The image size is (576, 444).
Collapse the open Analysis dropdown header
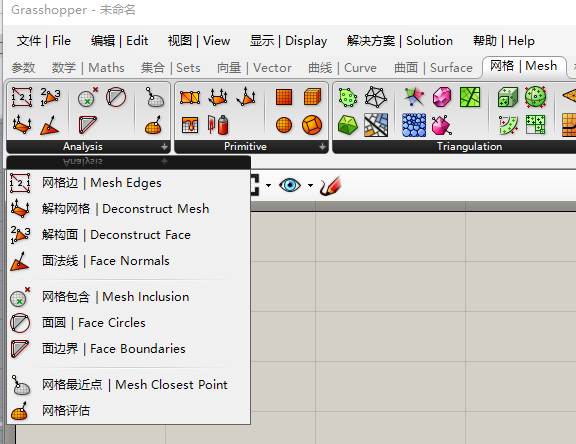129,161
